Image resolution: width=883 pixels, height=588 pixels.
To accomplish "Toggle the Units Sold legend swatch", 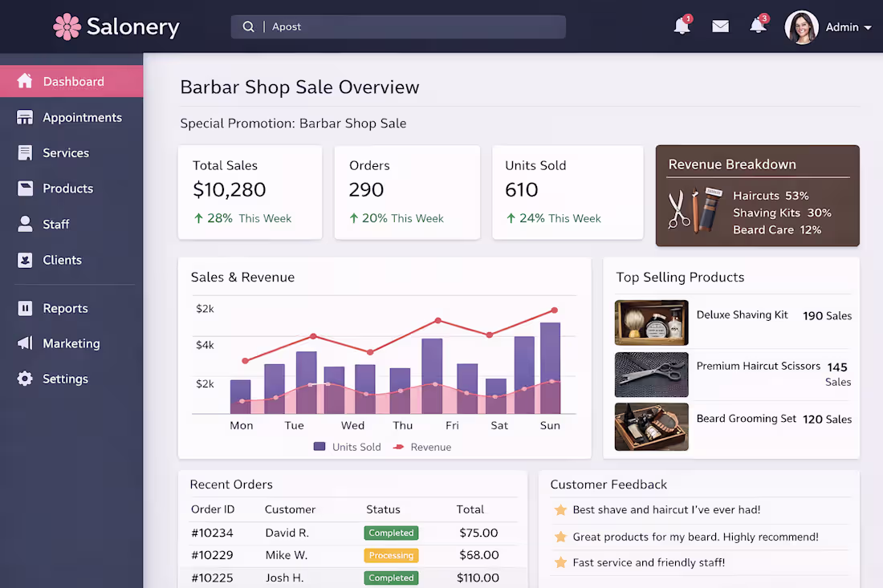I will point(319,447).
